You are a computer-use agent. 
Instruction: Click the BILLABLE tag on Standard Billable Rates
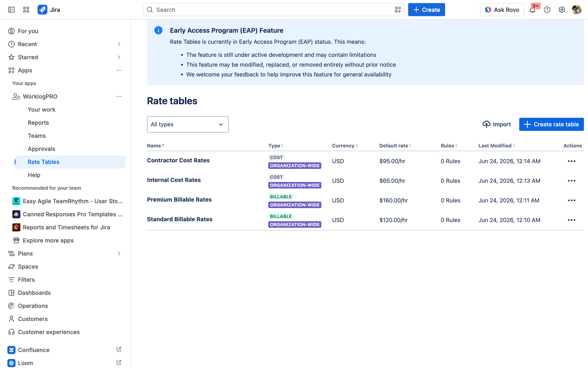tap(281, 216)
